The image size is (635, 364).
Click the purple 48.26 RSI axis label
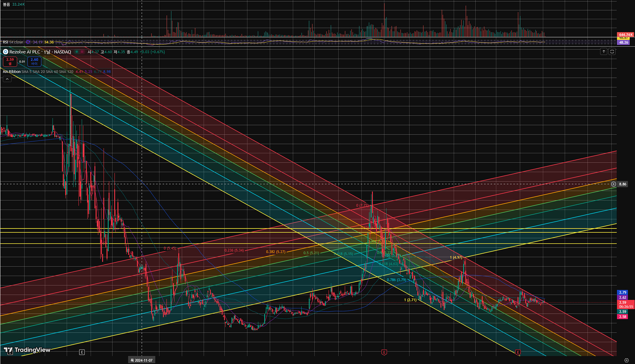623,43
